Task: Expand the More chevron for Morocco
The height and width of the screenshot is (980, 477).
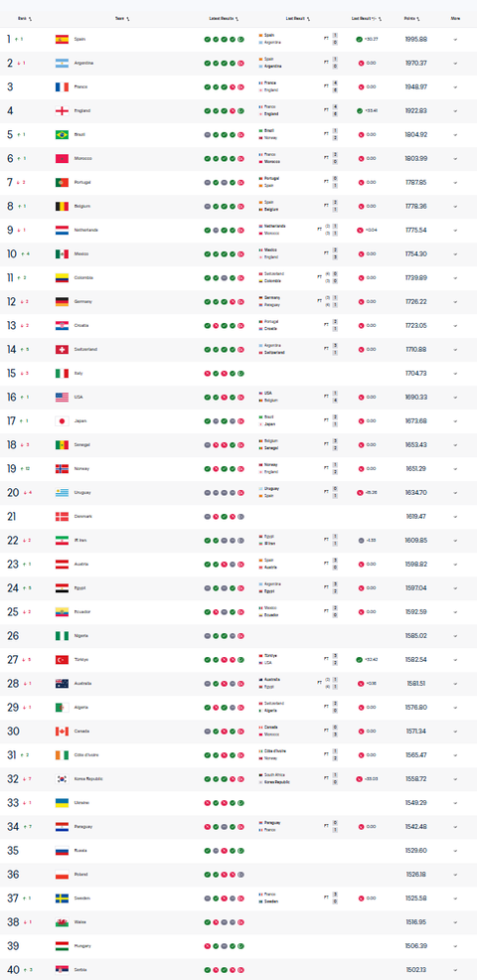Action: click(455, 159)
